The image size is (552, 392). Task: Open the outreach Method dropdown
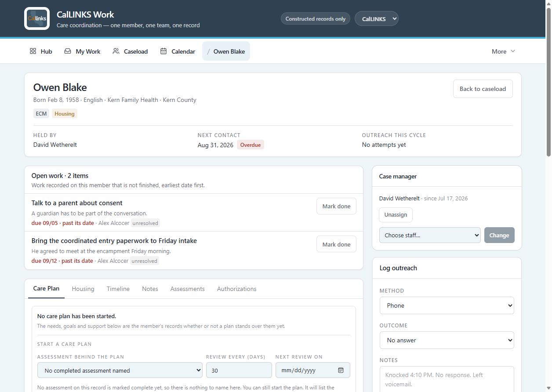click(x=447, y=305)
